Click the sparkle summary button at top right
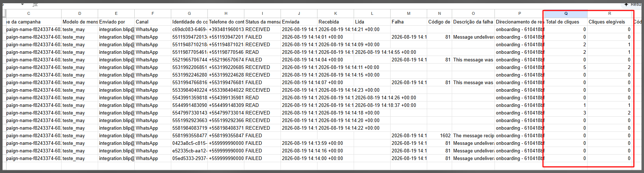 pos(632,4)
